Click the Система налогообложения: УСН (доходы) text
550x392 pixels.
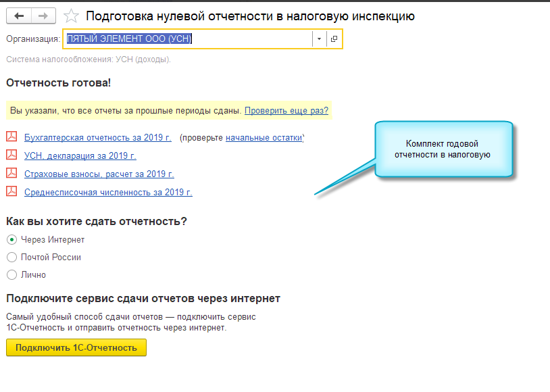click(x=89, y=59)
